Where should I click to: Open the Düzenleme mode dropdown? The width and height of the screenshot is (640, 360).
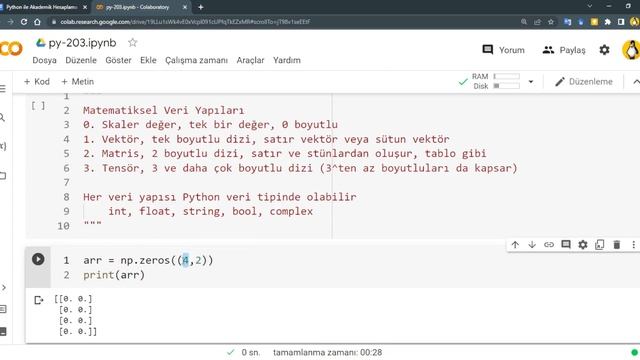(584, 82)
